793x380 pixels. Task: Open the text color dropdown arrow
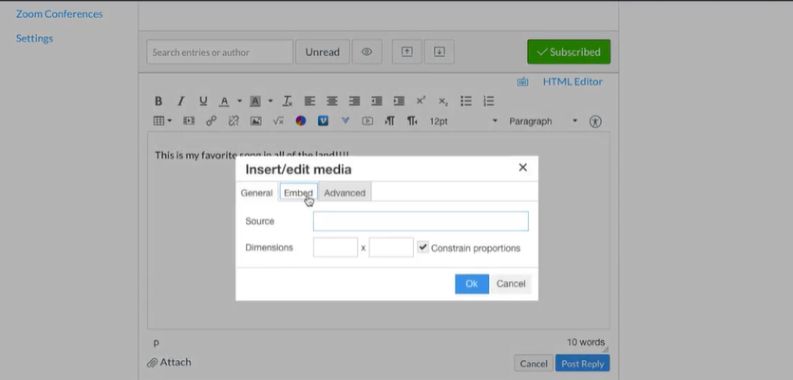tap(239, 101)
